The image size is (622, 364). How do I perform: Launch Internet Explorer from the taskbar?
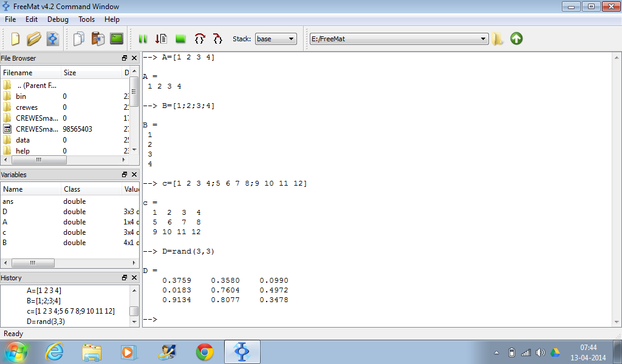point(54,352)
